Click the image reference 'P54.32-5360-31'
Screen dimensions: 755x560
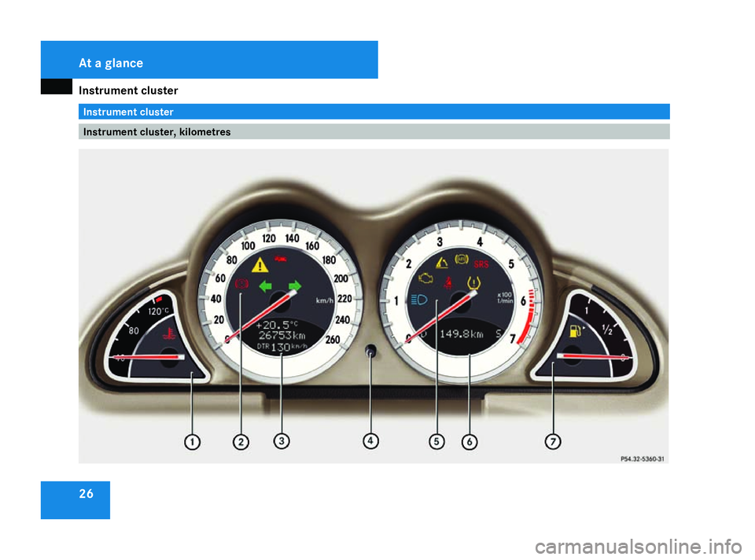tap(642, 459)
